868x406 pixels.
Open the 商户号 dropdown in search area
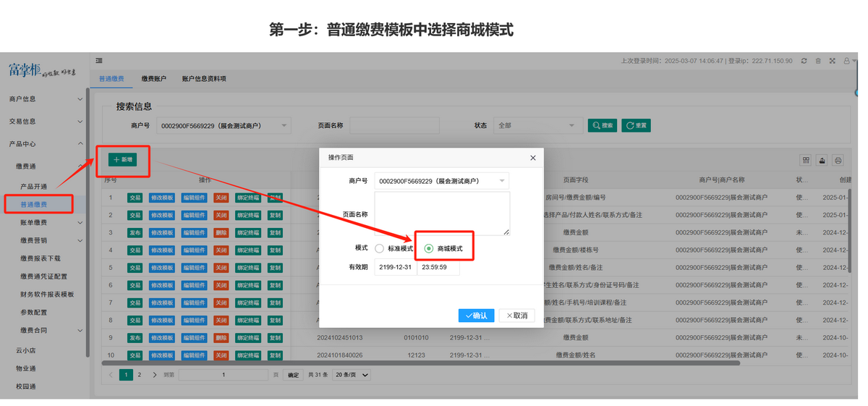pyautogui.click(x=224, y=125)
